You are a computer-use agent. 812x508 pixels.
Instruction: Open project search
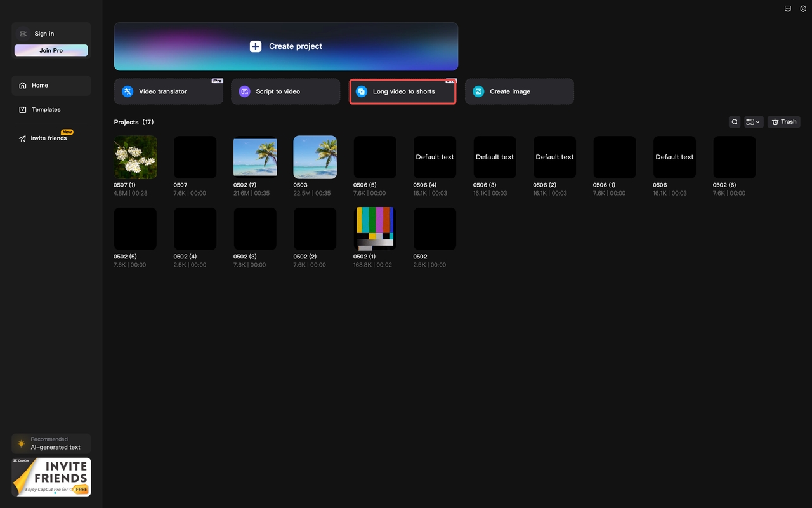coord(734,121)
